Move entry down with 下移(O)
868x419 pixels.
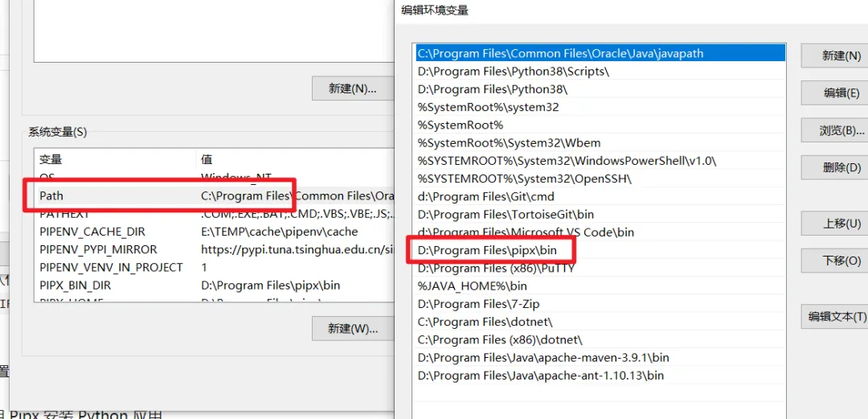[x=835, y=261]
